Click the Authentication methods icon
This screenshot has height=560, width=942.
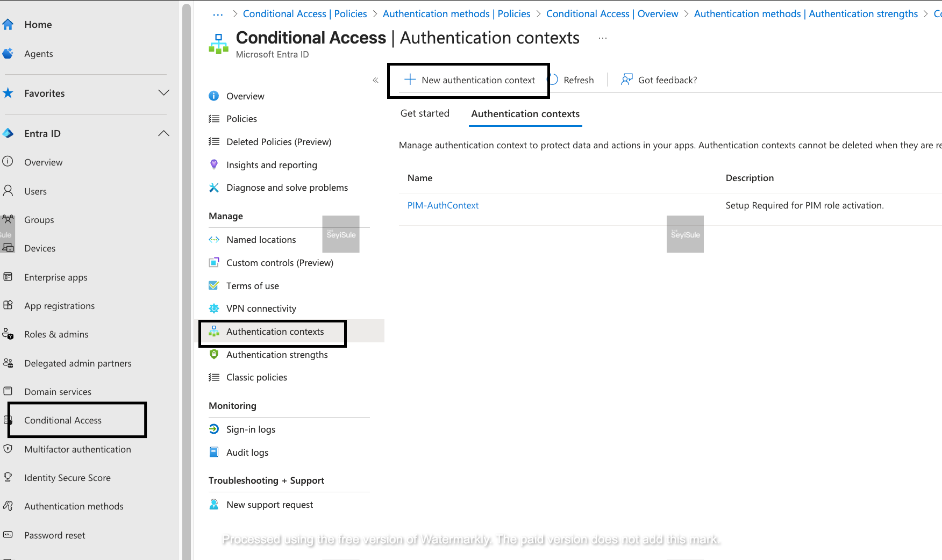pos(8,506)
